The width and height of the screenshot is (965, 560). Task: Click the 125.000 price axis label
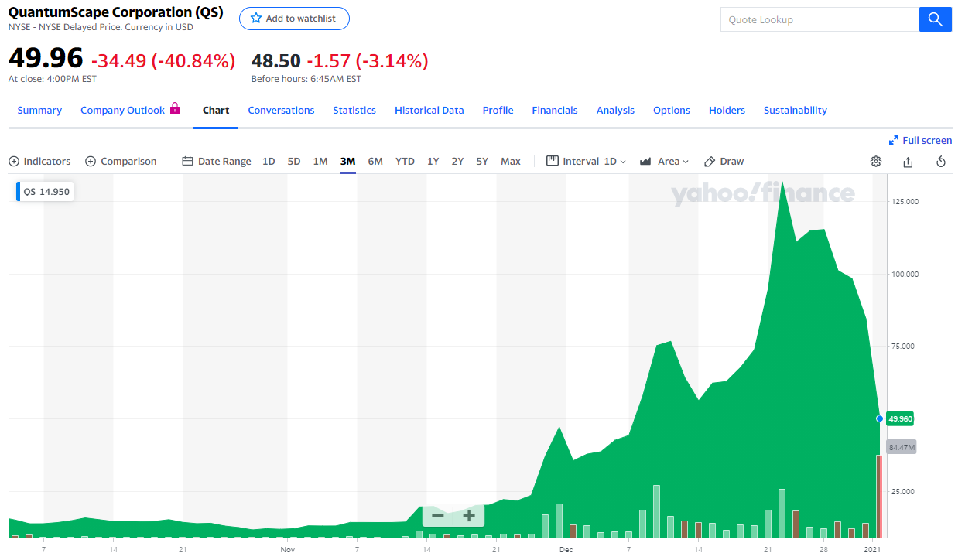pos(905,202)
